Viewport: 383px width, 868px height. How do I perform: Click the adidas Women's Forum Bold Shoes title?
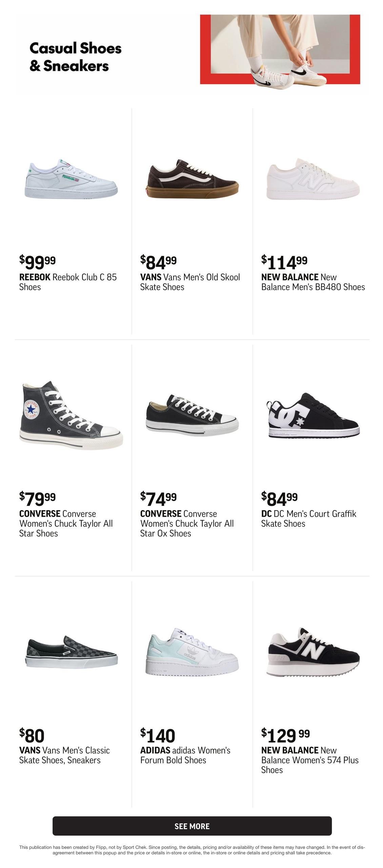(185, 755)
